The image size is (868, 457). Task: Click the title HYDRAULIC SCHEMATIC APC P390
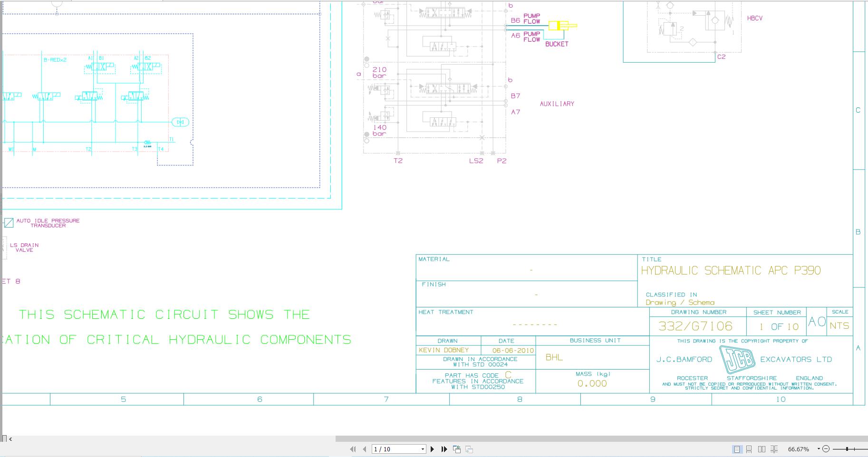click(731, 270)
